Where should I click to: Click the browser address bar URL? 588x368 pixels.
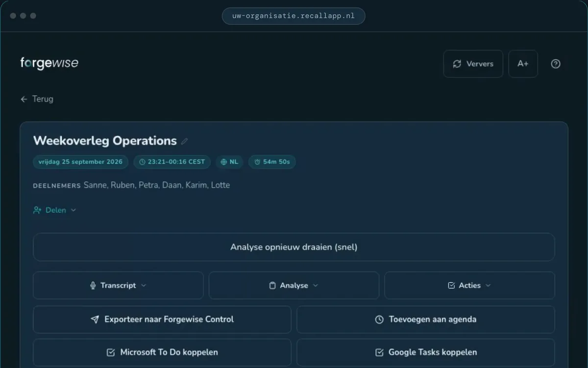coord(294,16)
